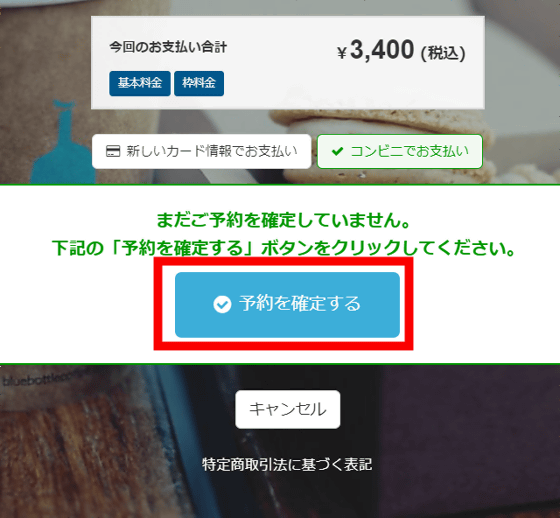Image resolution: width=560 pixels, height=518 pixels.
Task: Click the 今回のお支払い合計 heading
Action: [168, 47]
